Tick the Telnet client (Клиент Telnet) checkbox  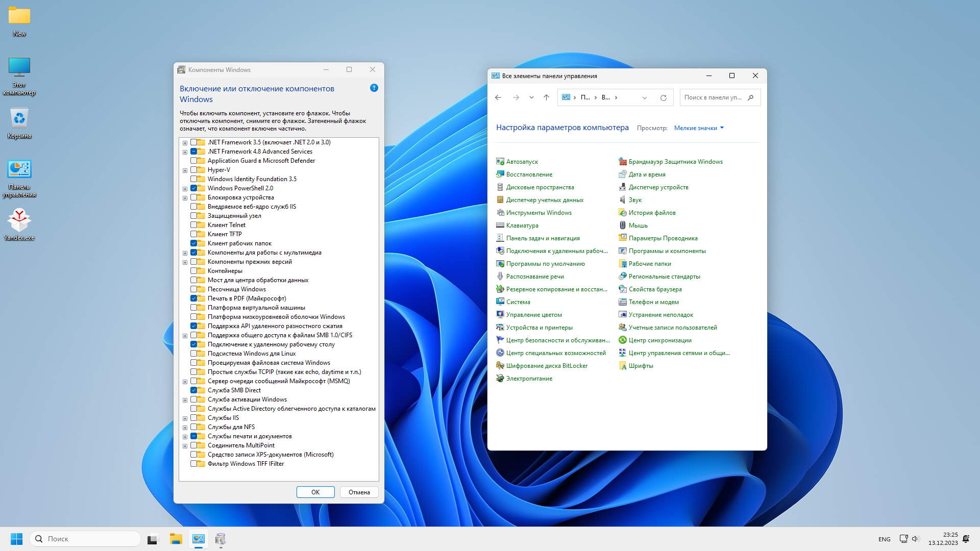click(x=194, y=225)
